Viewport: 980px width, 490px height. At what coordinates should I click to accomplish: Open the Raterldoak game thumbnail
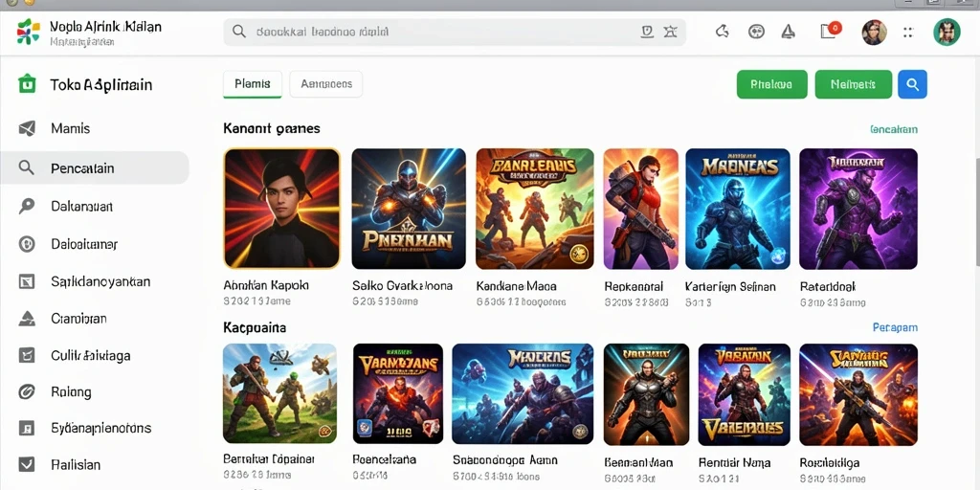(x=858, y=209)
